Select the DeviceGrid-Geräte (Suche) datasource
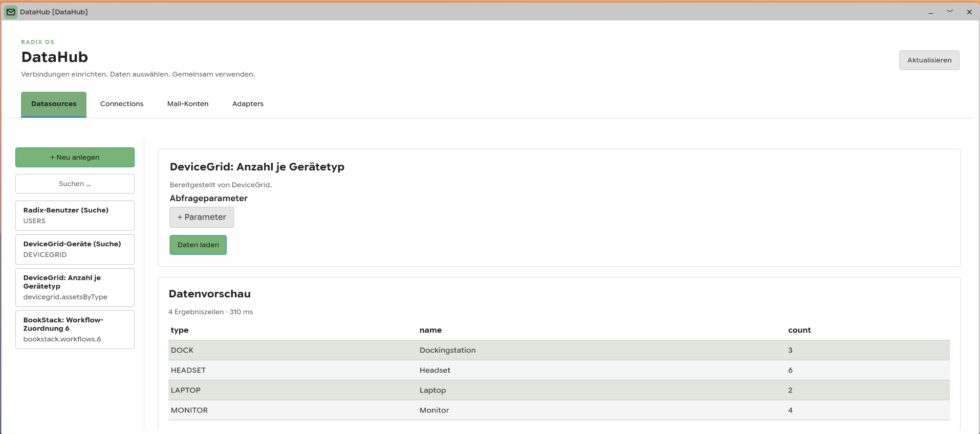 [x=75, y=249]
